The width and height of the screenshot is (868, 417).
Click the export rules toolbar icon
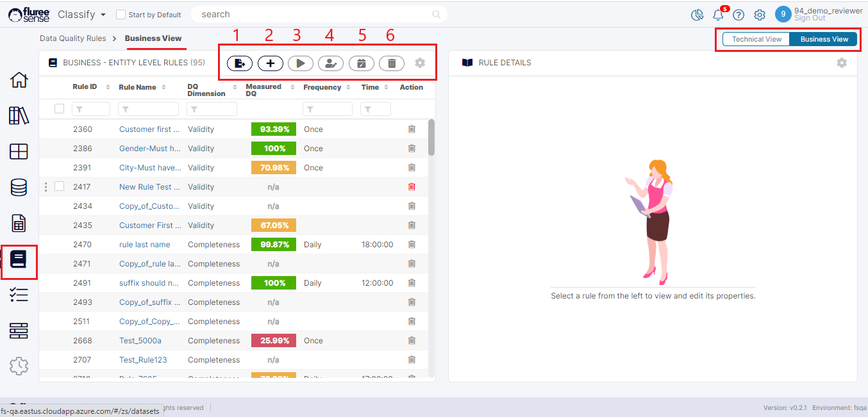pyautogui.click(x=239, y=63)
